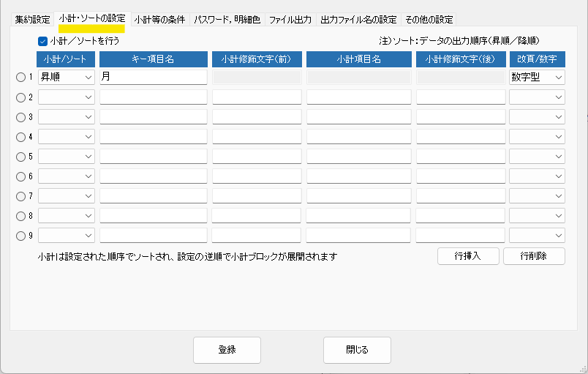588x374 pixels.
Task: Open the その他の設定 tab
Action: tap(429, 19)
